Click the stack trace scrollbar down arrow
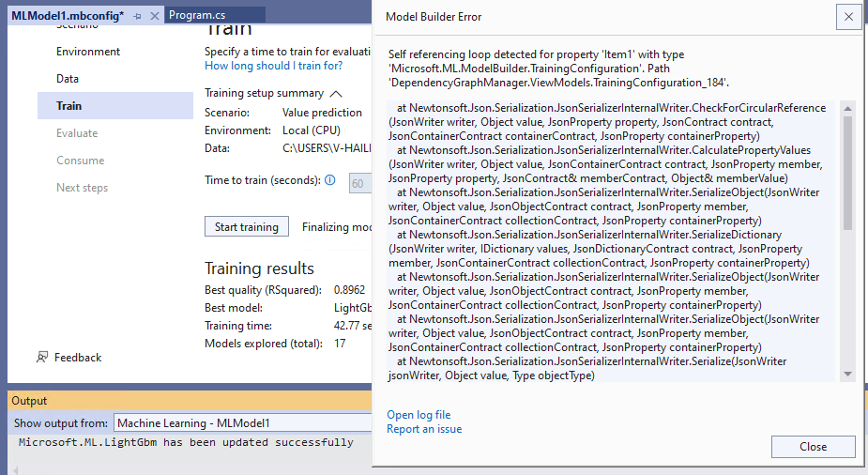The image size is (868, 475). (x=847, y=375)
